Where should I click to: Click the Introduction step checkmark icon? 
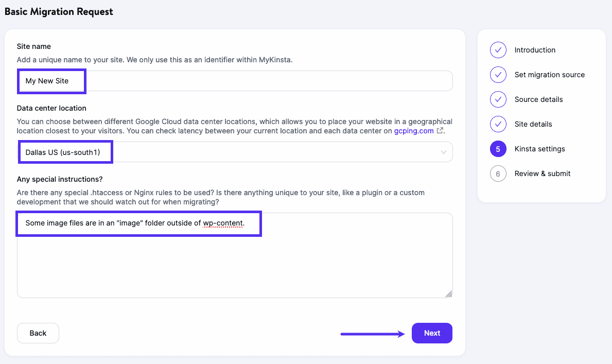[498, 50]
